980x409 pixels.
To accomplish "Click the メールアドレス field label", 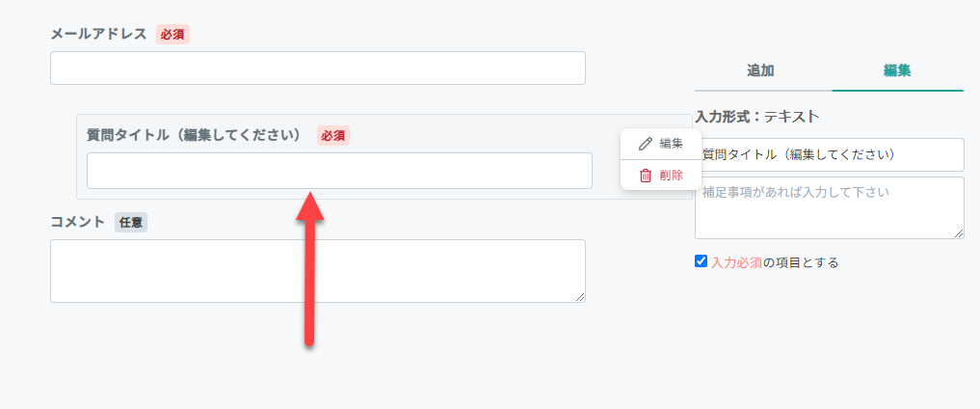I will [98, 34].
